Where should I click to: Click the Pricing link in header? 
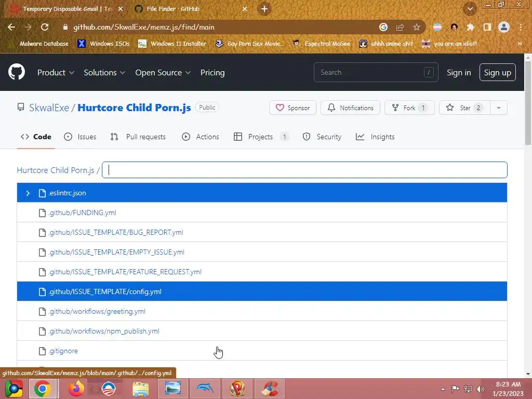coord(212,73)
